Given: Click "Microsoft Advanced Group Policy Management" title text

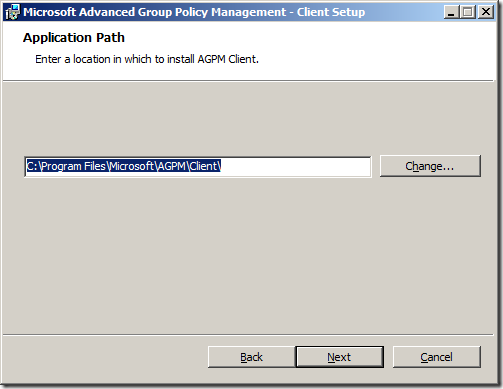Looking at the screenshot, I should click(154, 12).
